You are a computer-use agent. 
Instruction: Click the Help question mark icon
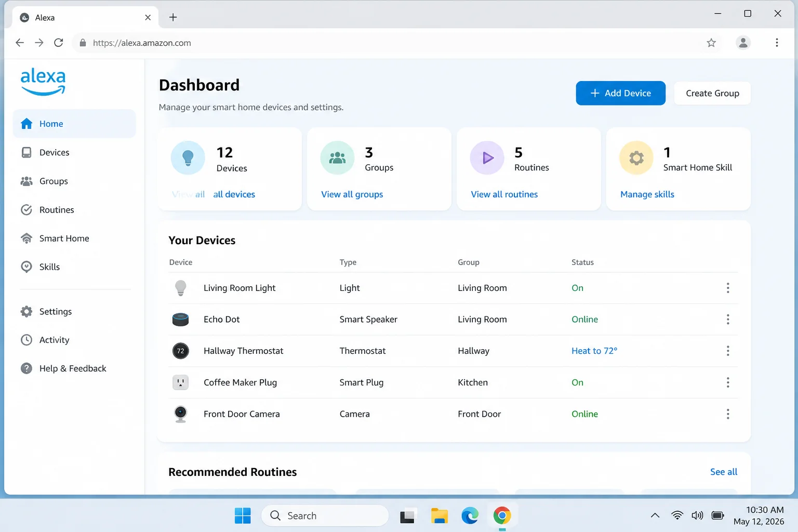pos(26,368)
